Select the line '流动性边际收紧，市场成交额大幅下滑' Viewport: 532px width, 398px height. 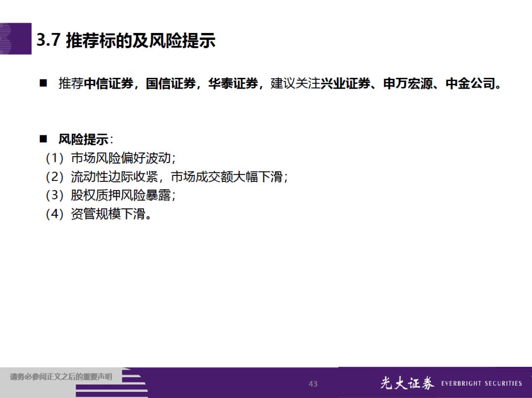[177, 177]
